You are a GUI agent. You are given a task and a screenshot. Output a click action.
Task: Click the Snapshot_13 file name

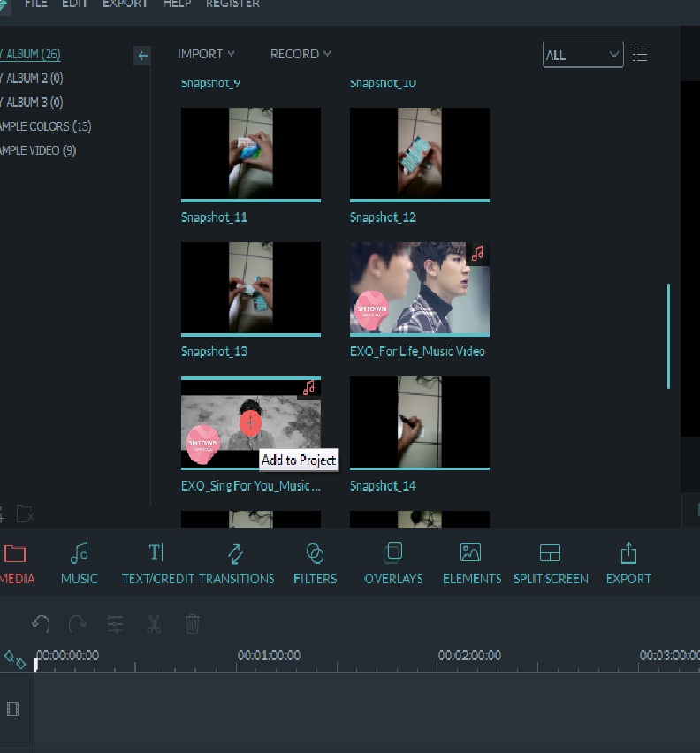[214, 352]
